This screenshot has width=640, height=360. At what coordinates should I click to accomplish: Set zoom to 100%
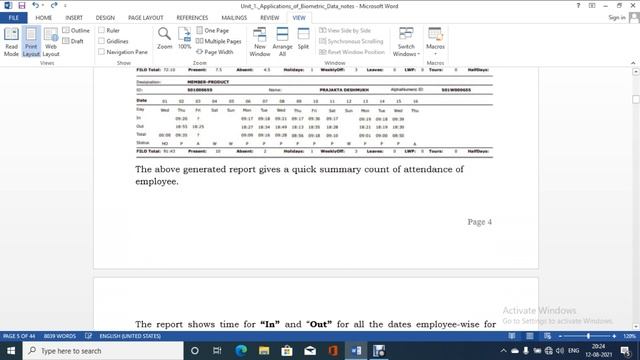(x=184, y=39)
